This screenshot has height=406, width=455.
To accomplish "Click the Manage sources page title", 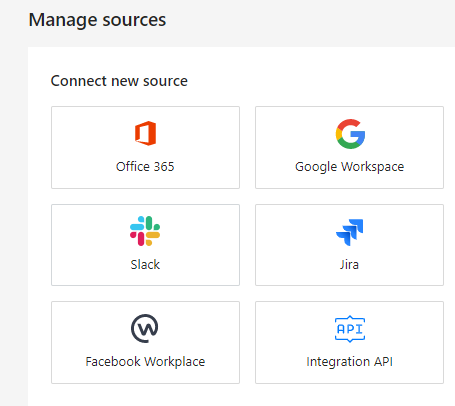I will pyautogui.click(x=97, y=20).
